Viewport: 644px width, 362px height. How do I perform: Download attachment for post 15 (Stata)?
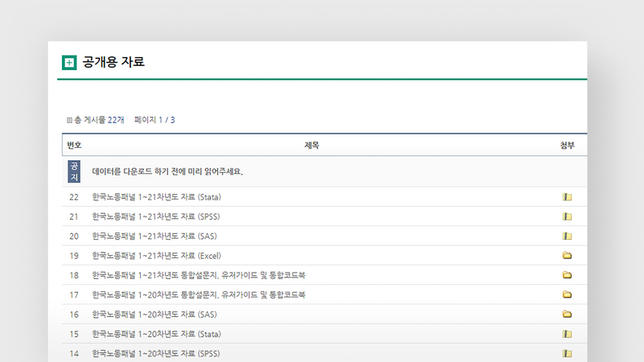[567, 334]
